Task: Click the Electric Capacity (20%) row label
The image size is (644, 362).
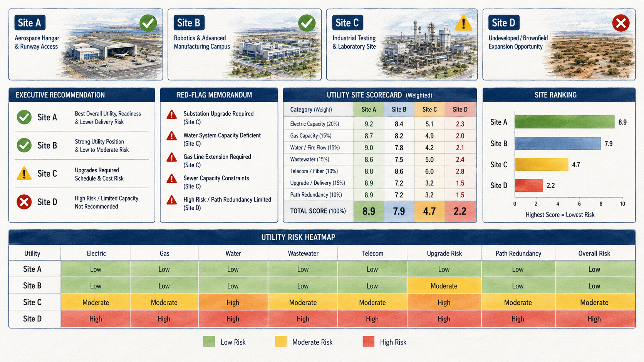Action: (x=315, y=124)
